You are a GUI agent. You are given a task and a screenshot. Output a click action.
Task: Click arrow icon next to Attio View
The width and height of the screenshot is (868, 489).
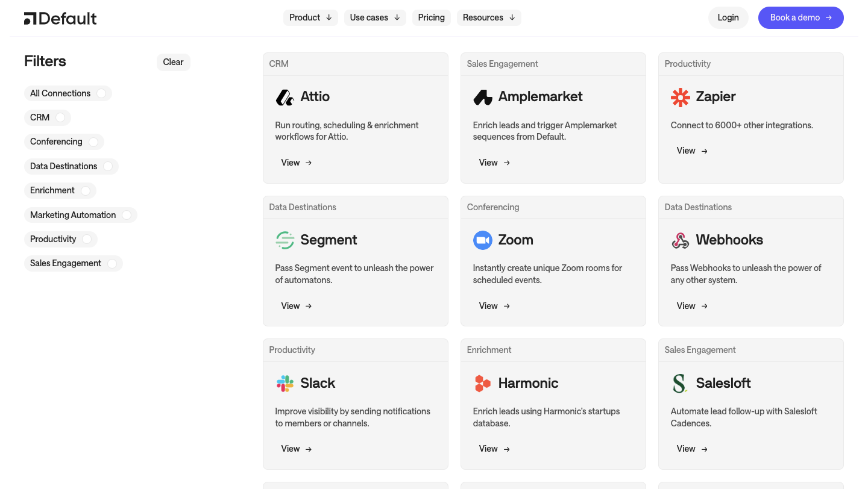(x=309, y=163)
